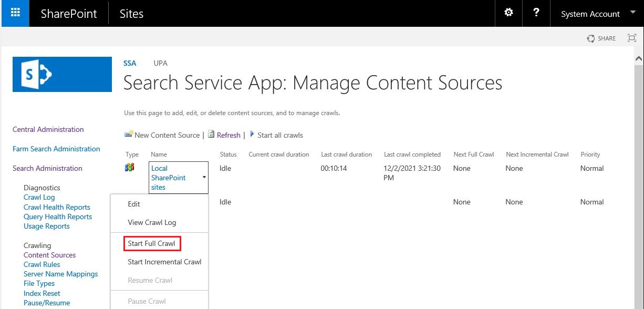Click the Next Incremental Crawl header

[x=537, y=154]
